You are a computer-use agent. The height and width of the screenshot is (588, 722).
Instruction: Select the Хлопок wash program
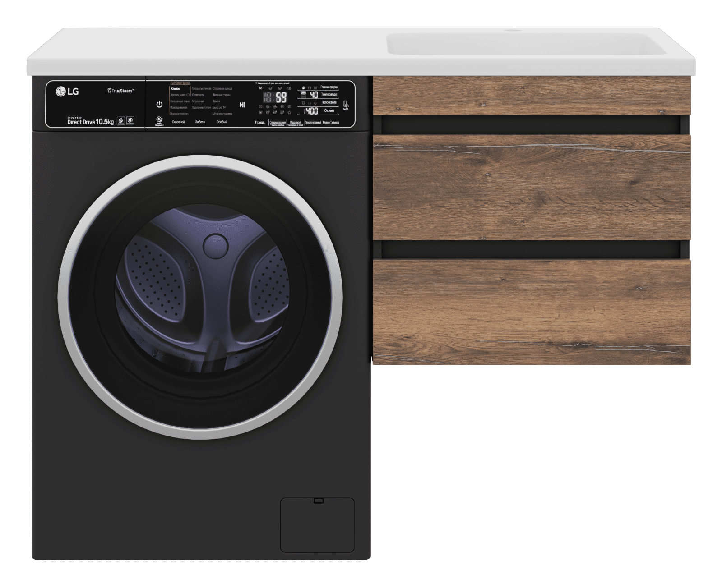[x=176, y=89]
